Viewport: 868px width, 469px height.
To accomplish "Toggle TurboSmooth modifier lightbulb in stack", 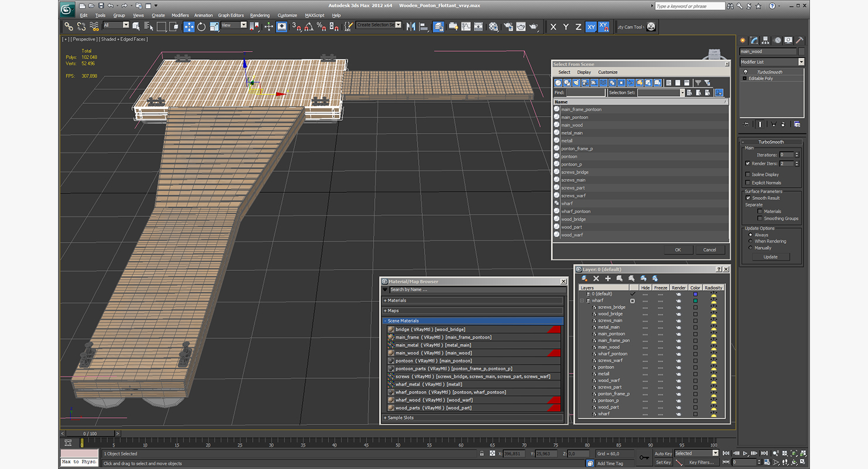I will [745, 72].
